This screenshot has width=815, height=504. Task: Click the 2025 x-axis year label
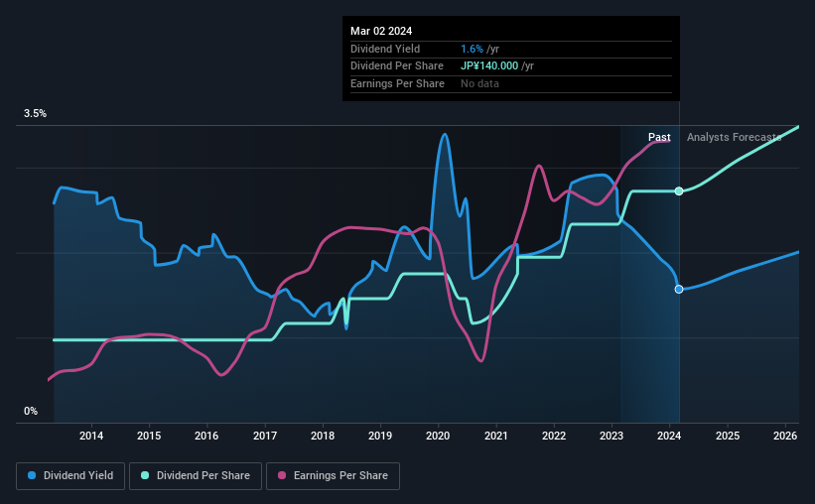(x=728, y=436)
